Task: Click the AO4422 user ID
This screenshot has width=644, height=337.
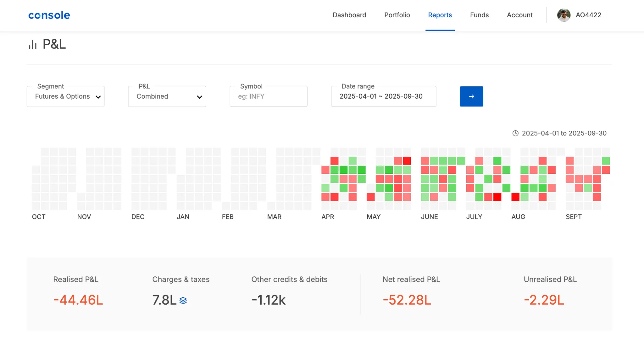Action: tap(588, 15)
